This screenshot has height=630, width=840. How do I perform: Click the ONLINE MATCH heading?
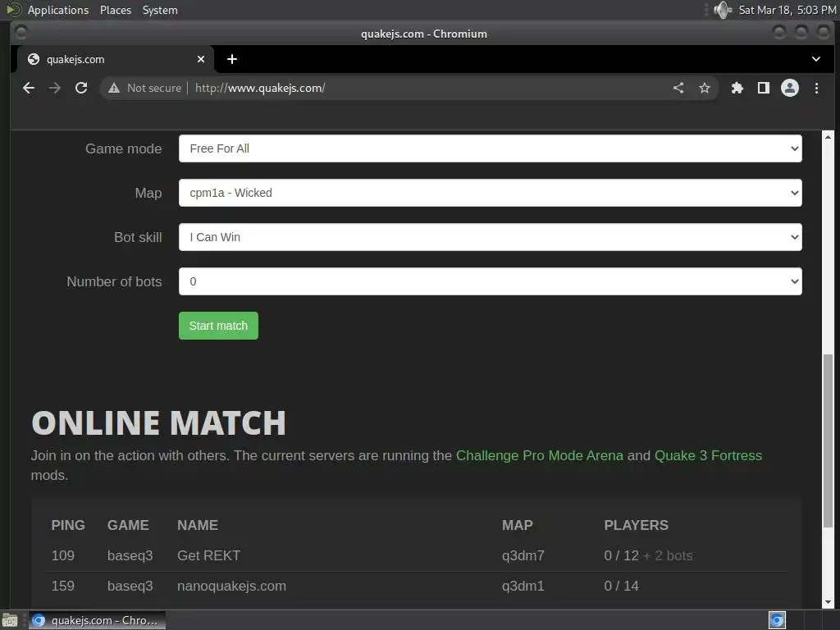158,423
